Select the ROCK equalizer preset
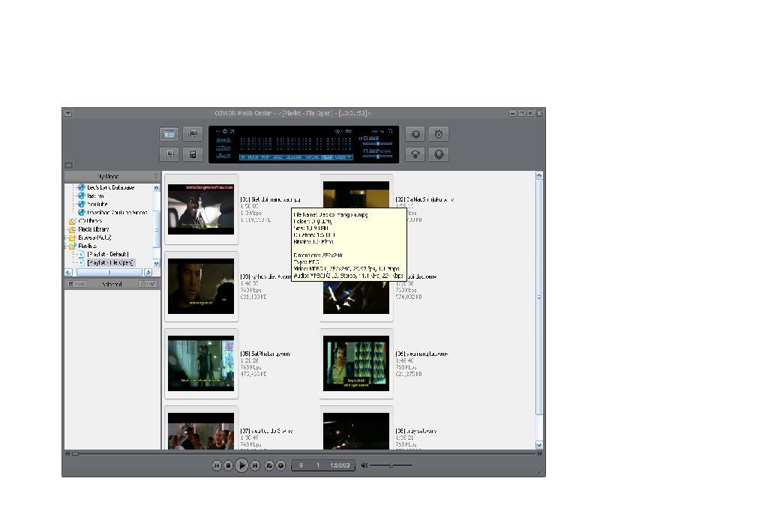The height and width of the screenshot is (532, 768). tap(253, 157)
